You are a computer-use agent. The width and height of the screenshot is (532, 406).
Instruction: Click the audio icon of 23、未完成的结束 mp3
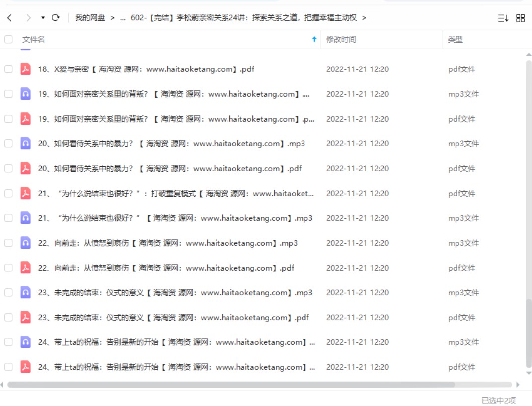[x=25, y=292]
